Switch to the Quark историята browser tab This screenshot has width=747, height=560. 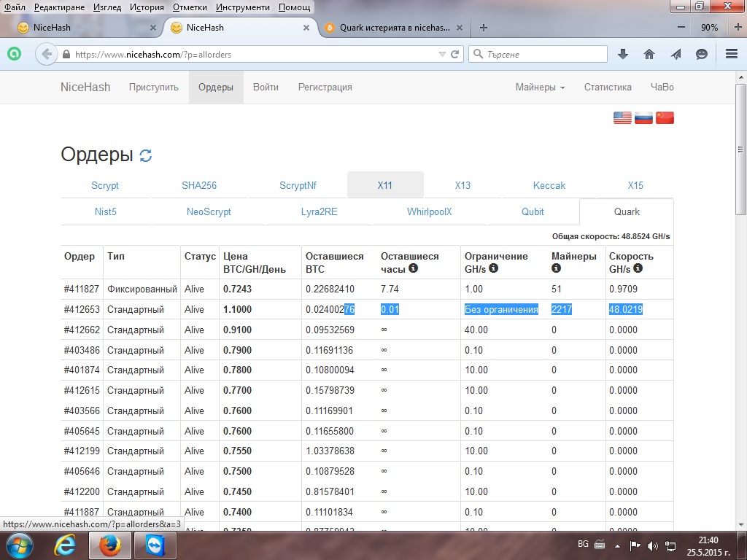393,28
